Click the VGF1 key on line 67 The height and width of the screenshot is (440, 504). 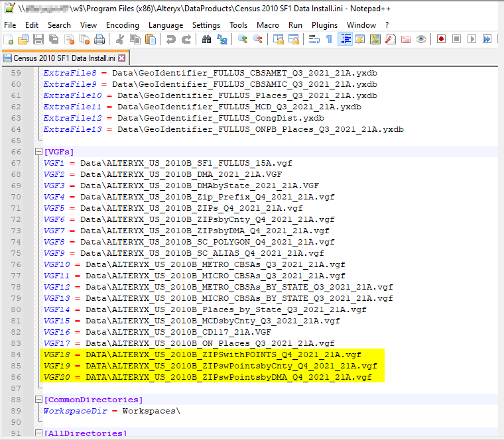click(54, 163)
